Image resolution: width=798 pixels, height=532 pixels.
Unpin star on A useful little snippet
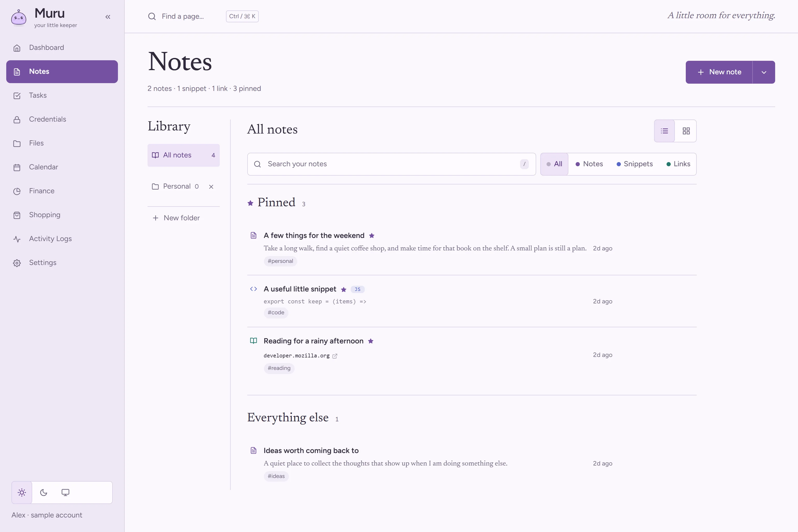[x=343, y=289]
